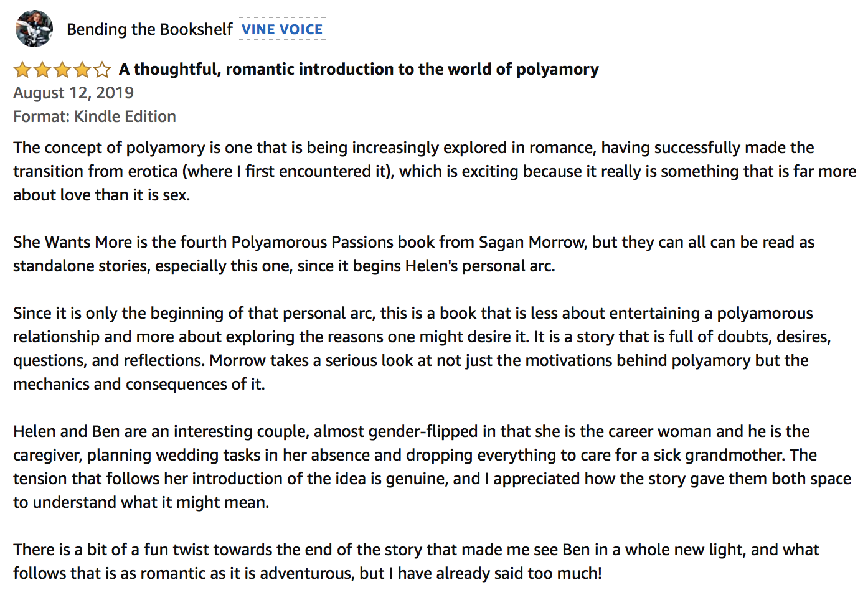Click the third filled rating star

(62, 69)
